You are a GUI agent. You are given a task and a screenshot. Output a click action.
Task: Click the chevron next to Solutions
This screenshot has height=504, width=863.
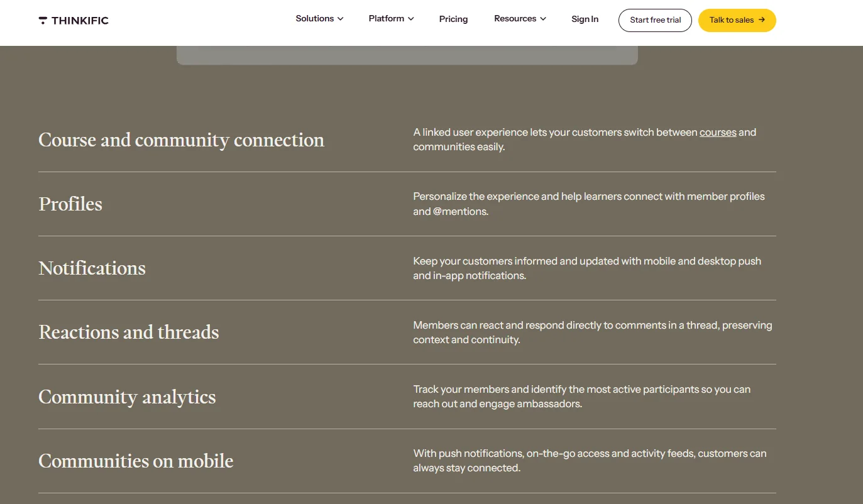pos(340,19)
